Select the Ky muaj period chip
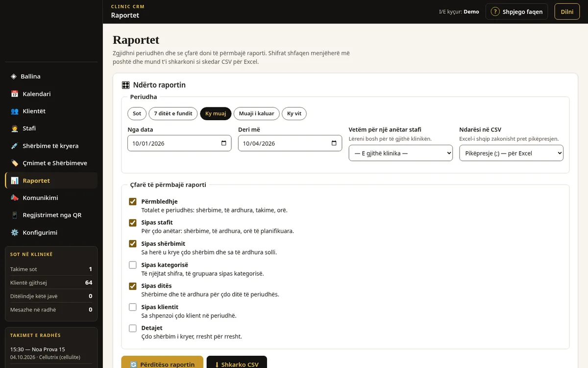Viewport: 588px width, 368px height. coord(216,113)
